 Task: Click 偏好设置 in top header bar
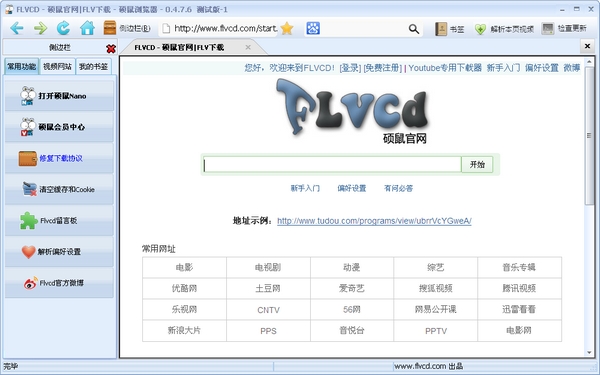pyautogui.click(x=541, y=68)
